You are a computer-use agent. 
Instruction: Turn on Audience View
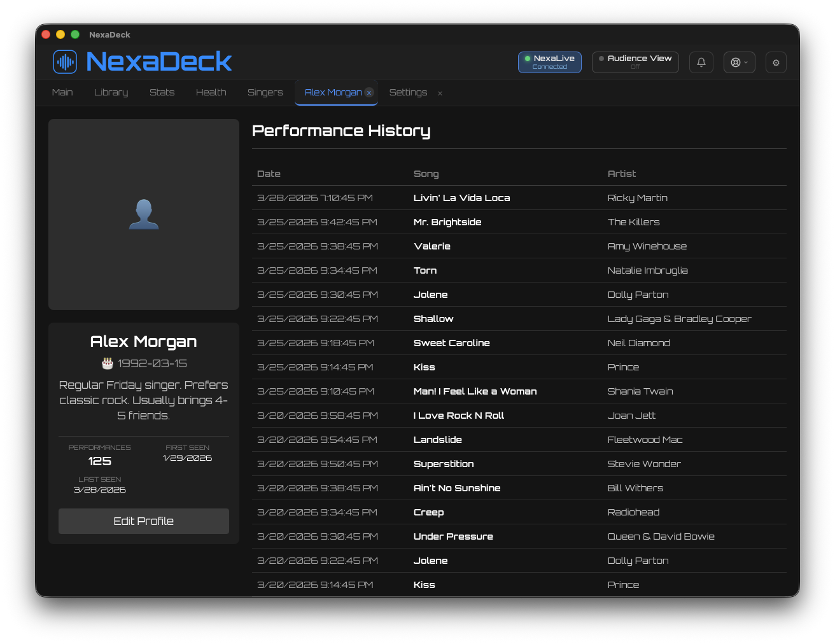[x=635, y=62]
